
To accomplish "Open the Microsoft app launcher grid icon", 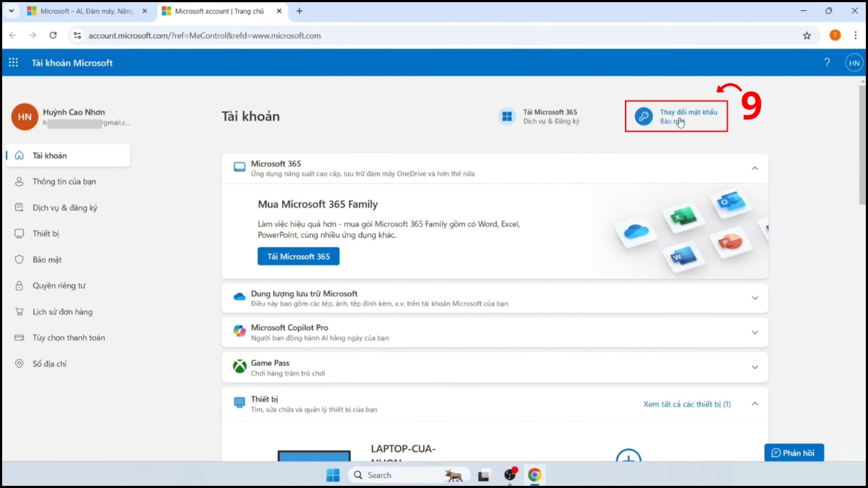I will (x=13, y=62).
